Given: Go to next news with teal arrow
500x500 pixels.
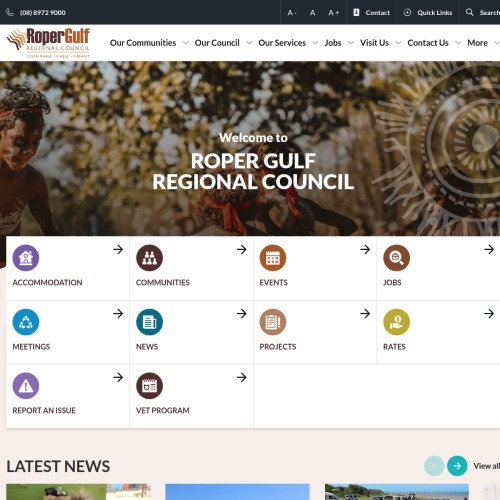Looking at the screenshot, I should point(457,466).
